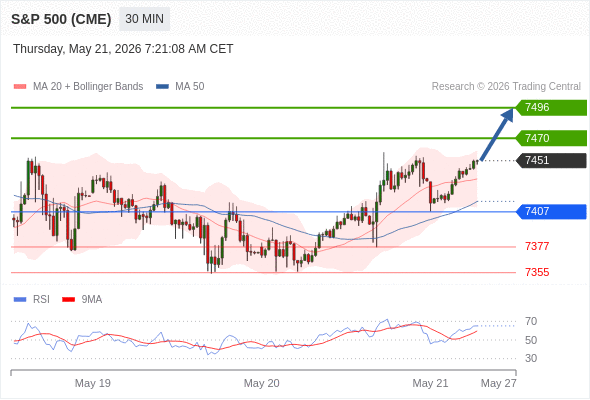Click the red 7355 support value

537,272
